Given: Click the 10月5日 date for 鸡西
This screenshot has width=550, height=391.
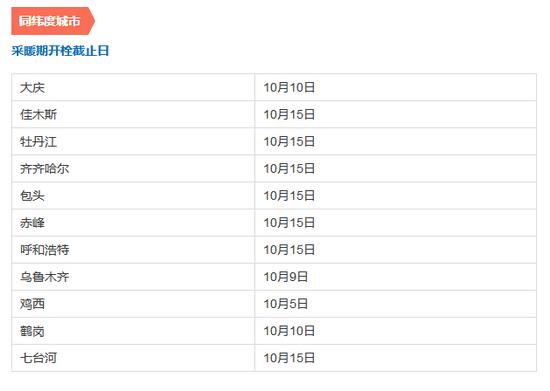Looking at the screenshot, I should click(286, 304).
